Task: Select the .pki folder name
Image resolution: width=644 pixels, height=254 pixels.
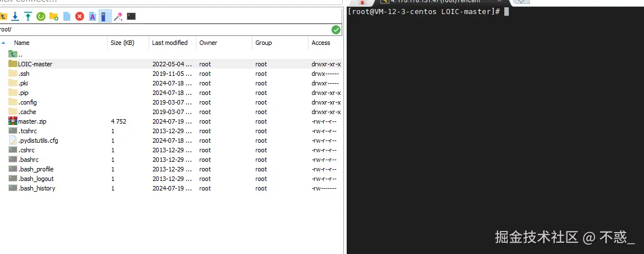Action: coord(23,83)
